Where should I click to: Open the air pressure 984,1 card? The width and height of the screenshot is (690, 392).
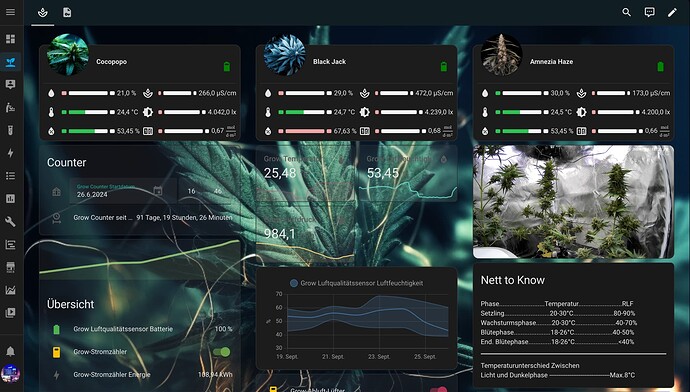[x=305, y=234]
